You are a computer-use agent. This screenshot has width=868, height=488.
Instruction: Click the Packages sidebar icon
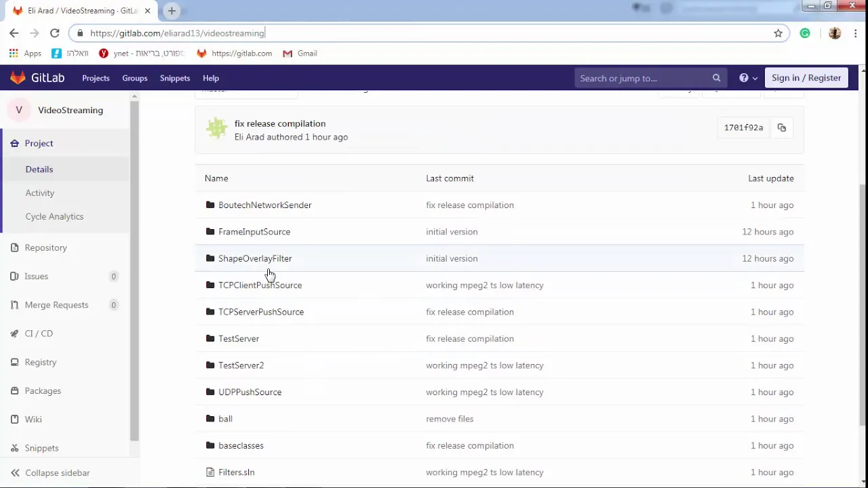[x=14, y=390]
